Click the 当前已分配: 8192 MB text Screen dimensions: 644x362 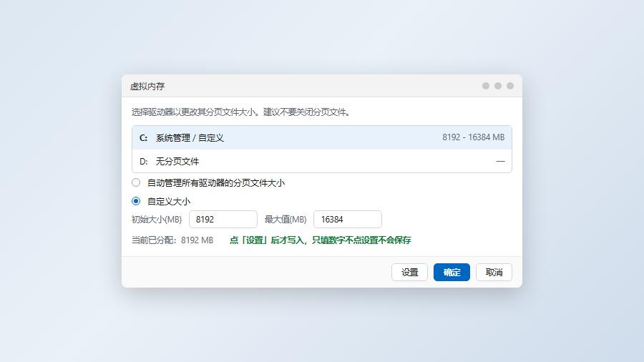tap(172, 240)
